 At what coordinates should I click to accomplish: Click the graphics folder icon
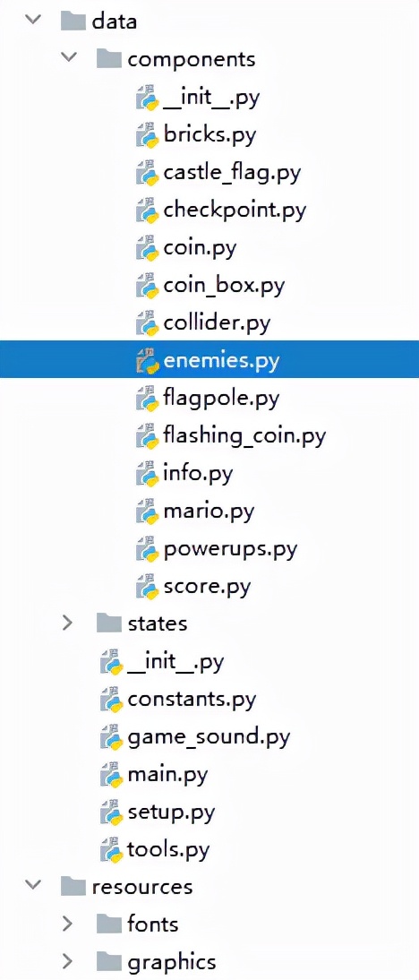coord(108,961)
